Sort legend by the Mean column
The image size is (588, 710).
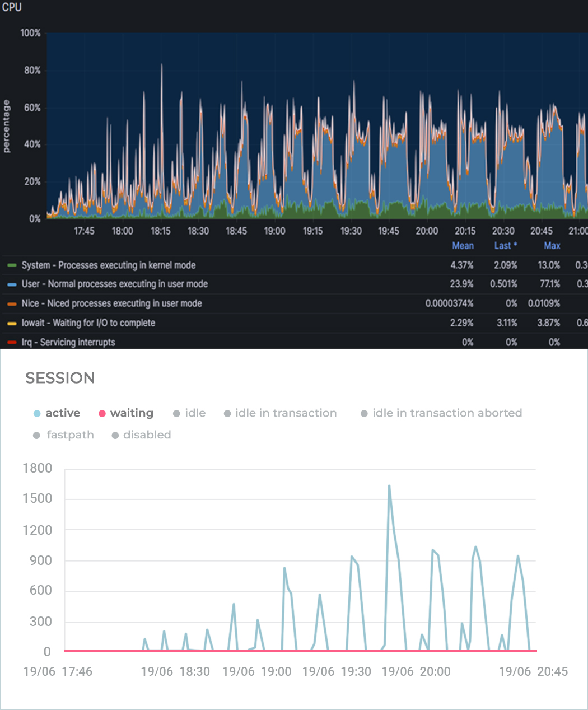(x=463, y=246)
